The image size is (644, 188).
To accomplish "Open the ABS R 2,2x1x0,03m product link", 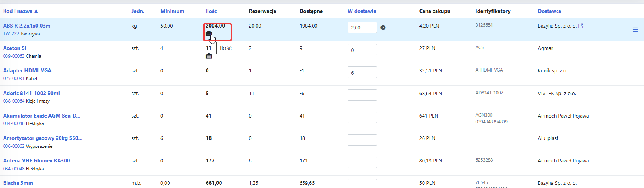I will [27, 26].
